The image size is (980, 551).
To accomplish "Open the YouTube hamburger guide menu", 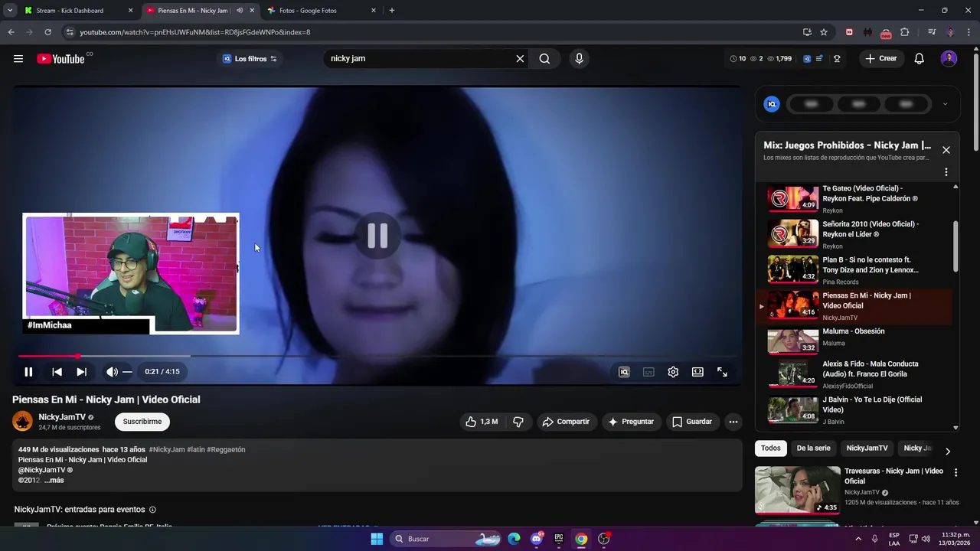I will 18,59.
